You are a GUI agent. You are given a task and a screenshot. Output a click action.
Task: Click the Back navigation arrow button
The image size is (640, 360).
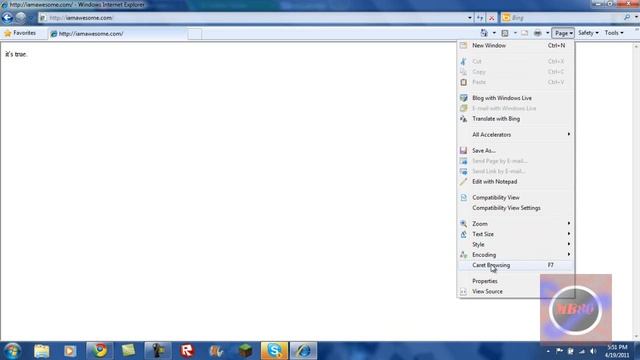(7, 18)
